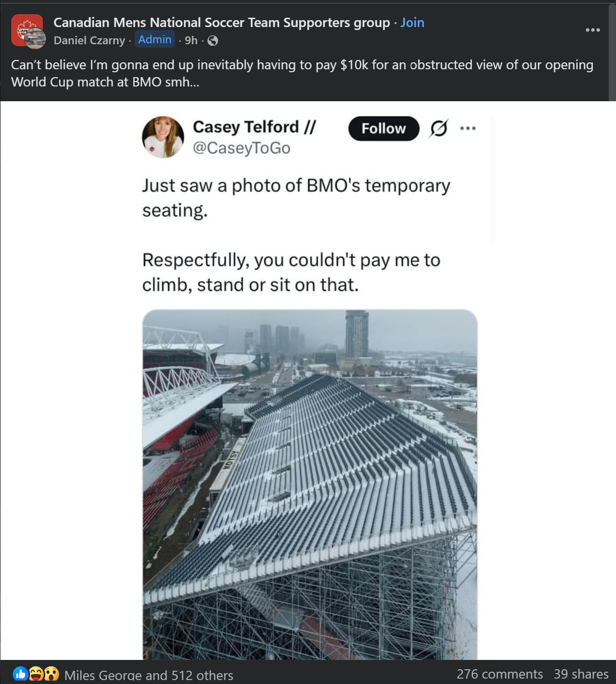Open Daniel Czarny's profile

click(89, 40)
